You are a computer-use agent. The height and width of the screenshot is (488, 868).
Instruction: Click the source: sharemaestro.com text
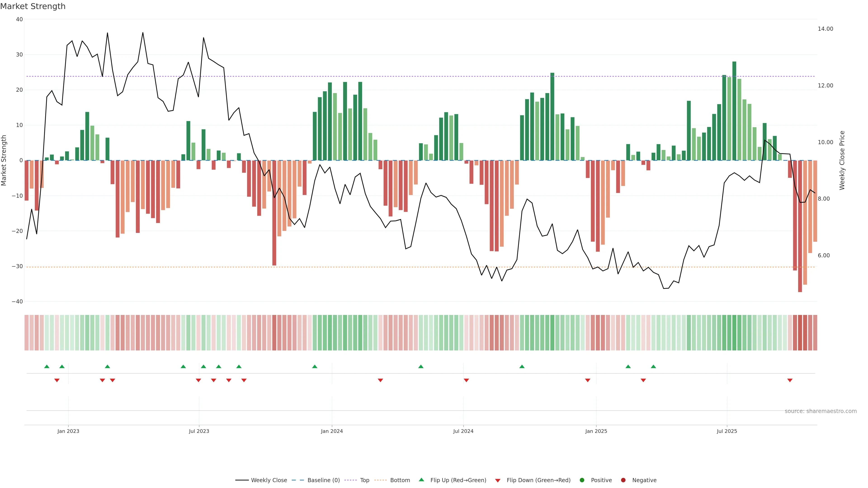(821, 411)
